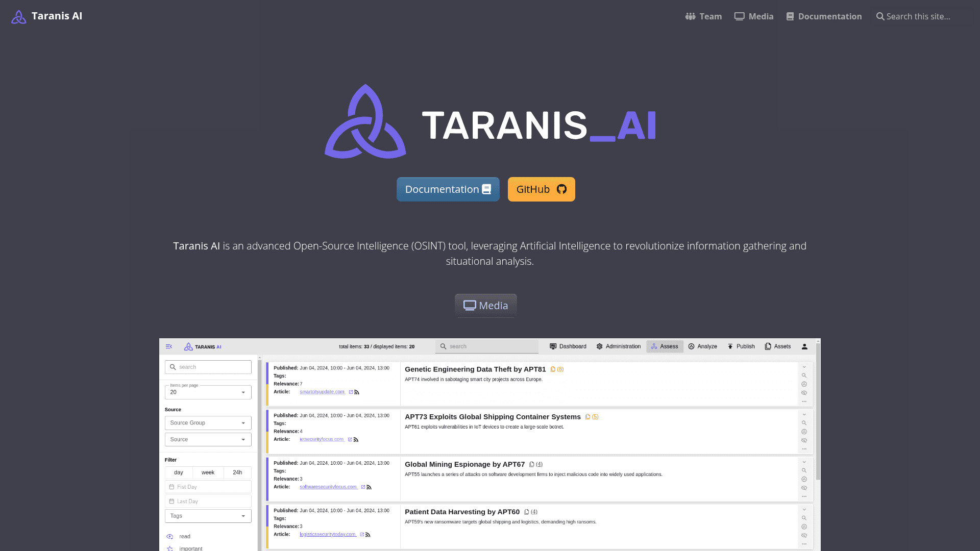Viewport: 980px width, 551px height.
Task: Expand the Global Mining Espionage story chevron
Action: [x=804, y=462]
